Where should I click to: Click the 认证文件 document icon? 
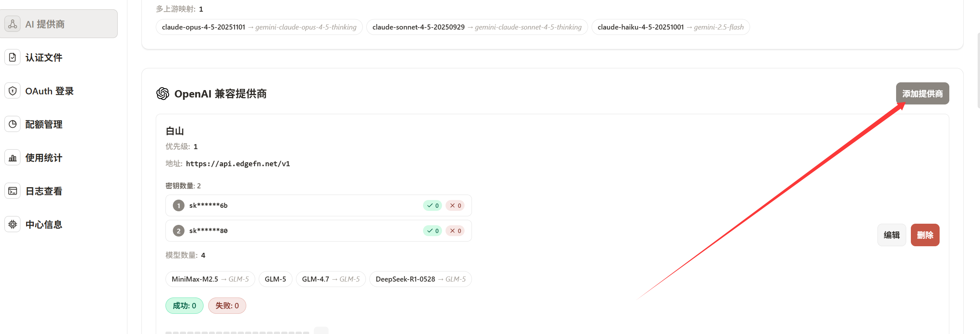[x=12, y=57]
